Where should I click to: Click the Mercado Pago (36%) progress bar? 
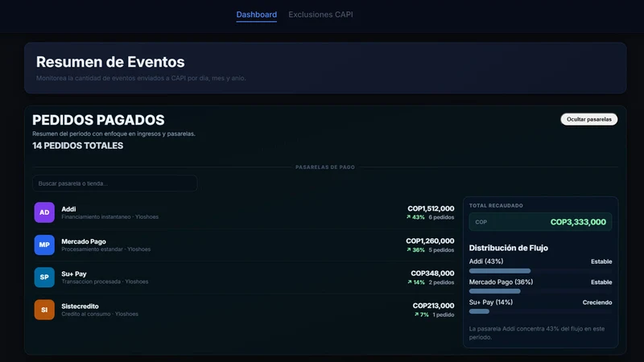[x=540, y=291]
